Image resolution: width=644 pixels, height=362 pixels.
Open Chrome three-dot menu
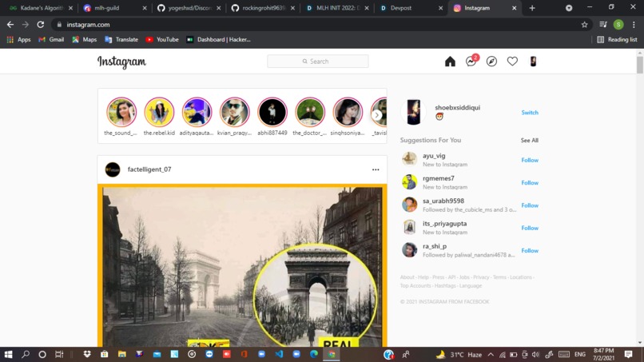point(634,25)
